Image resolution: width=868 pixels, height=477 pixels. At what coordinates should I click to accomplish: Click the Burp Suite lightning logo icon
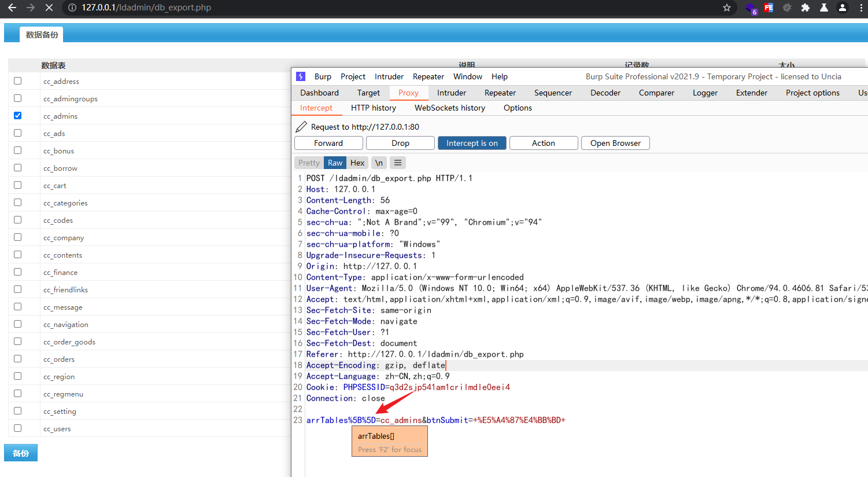pos(301,76)
